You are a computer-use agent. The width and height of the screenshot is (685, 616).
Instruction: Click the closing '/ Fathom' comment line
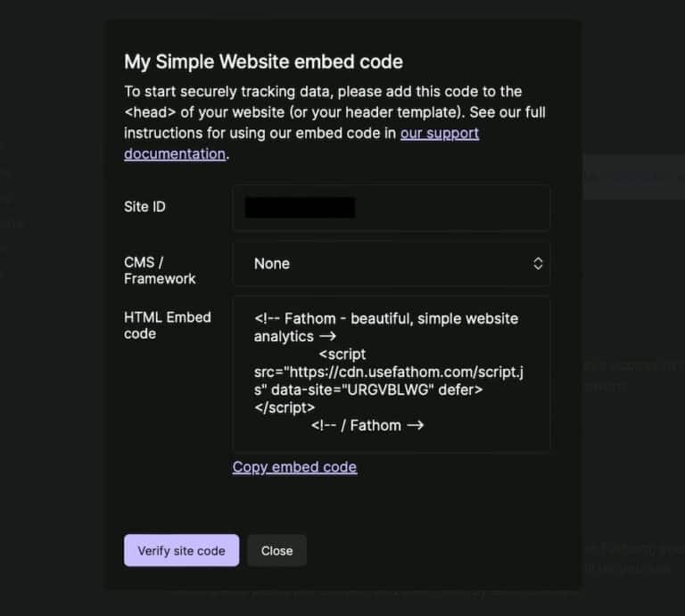(x=367, y=425)
